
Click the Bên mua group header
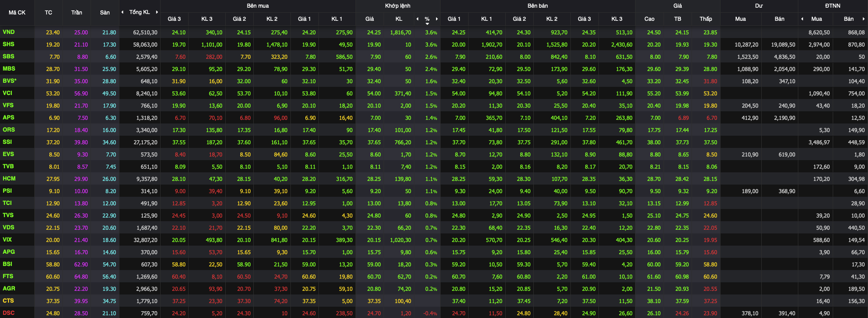(258, 6)
